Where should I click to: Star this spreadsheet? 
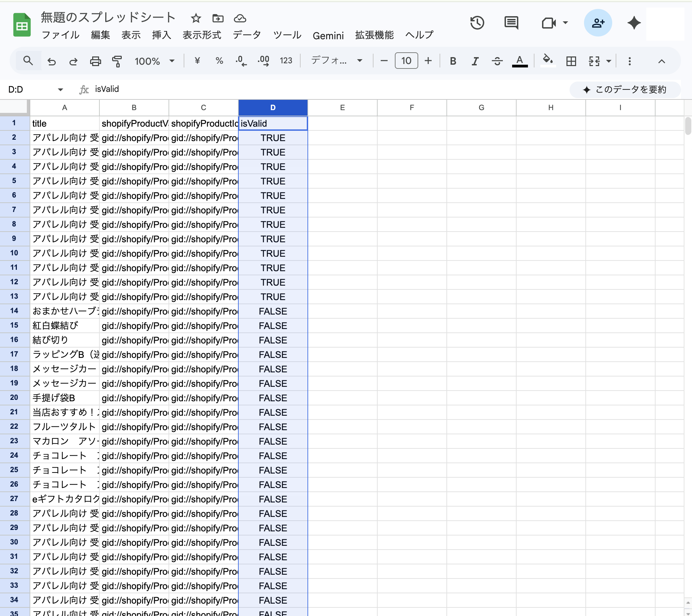(x=196, y=18)
